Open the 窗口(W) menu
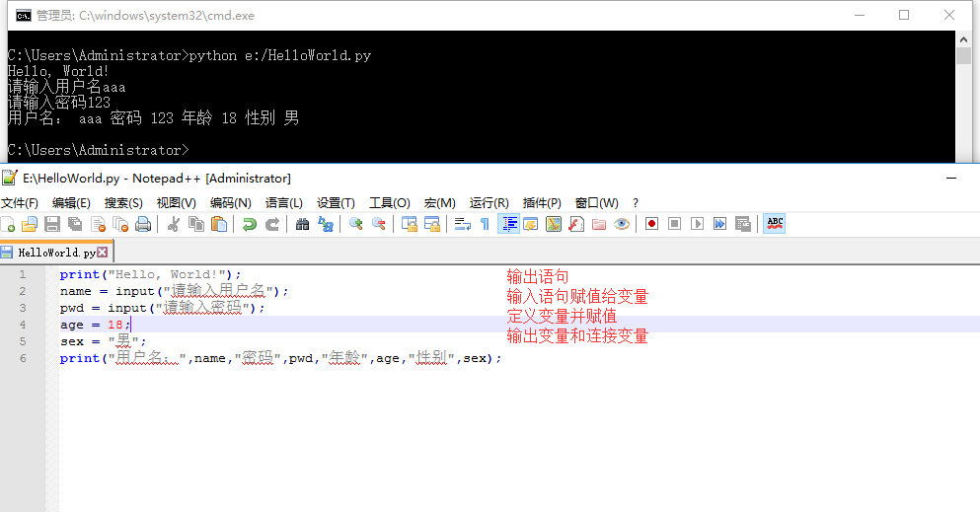The height and width of the screenshot is (512, 980). 597,203
